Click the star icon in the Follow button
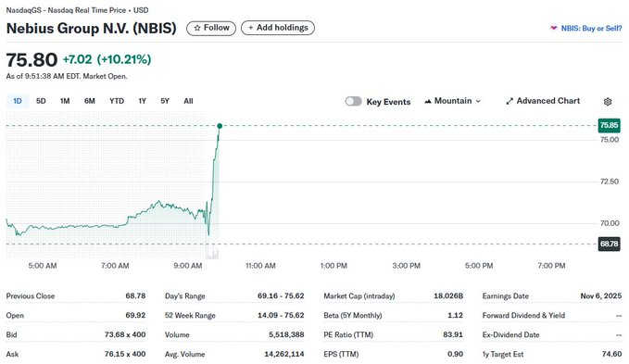The width and height of the screenshot is (629, 364). coord(197,28)
